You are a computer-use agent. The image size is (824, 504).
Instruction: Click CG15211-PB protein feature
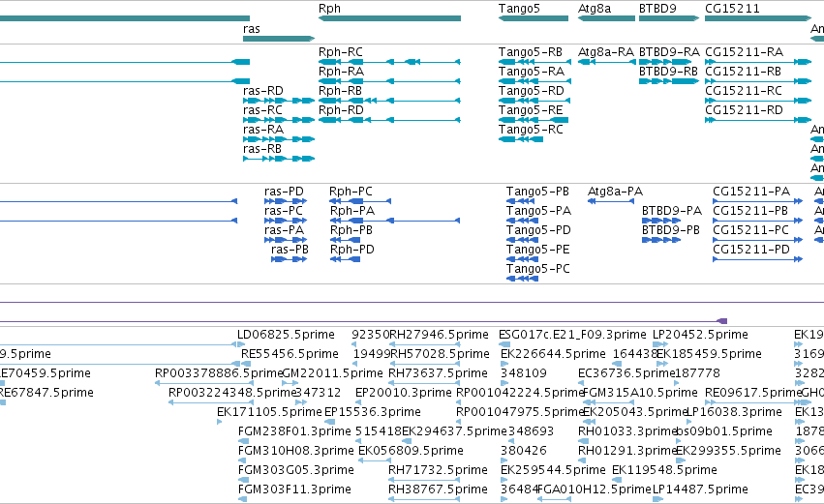(x=758, y=221)
